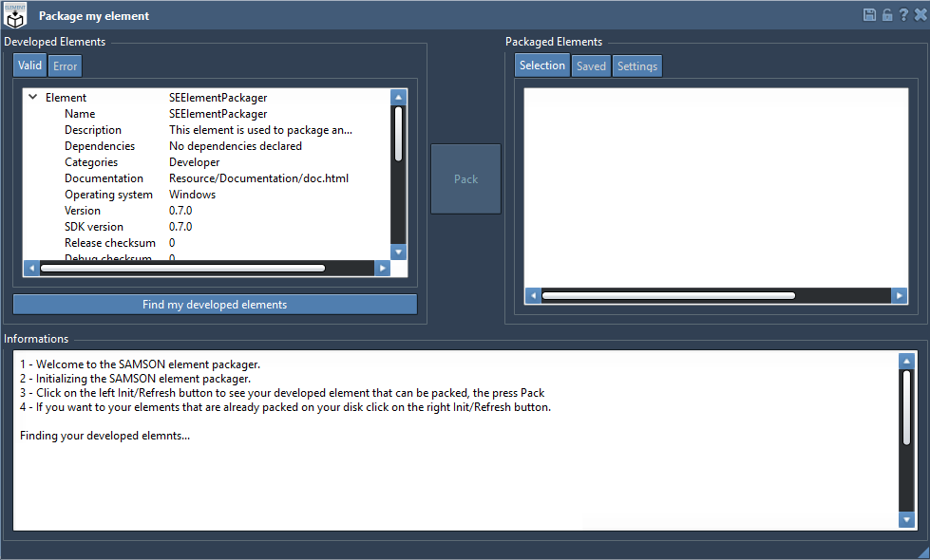The width and height of the screenshot is (930, 560).
Task: Click the save floppy disk icon
Action: (x=869, y=15)
